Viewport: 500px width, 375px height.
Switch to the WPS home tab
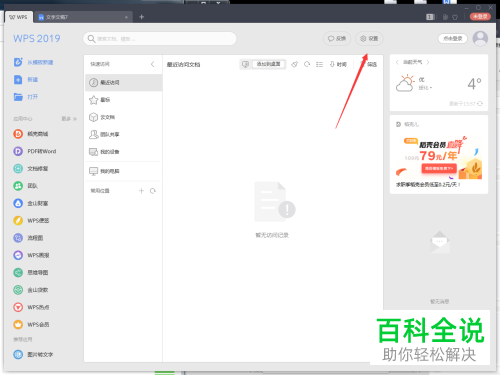[x=18, y=17]
